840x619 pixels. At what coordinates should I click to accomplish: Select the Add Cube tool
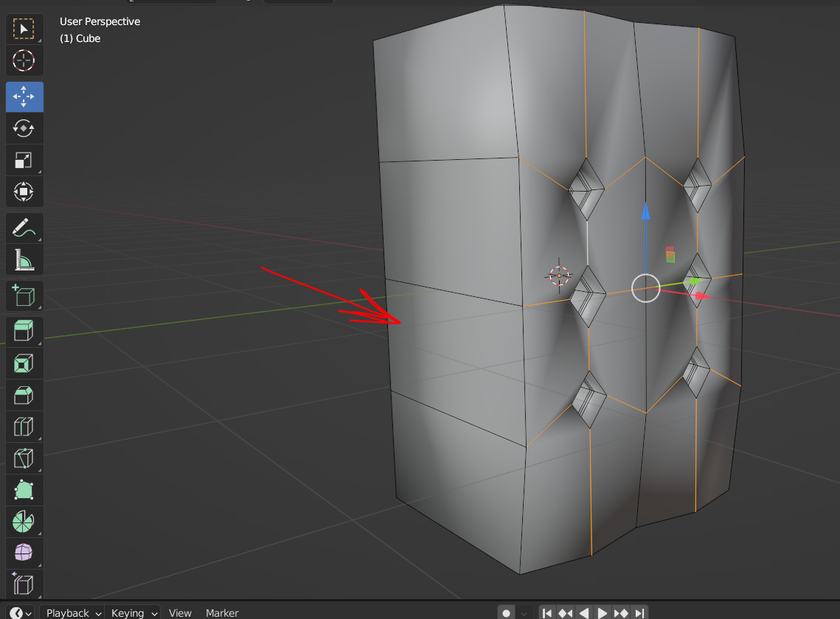[x=24, y=295]
